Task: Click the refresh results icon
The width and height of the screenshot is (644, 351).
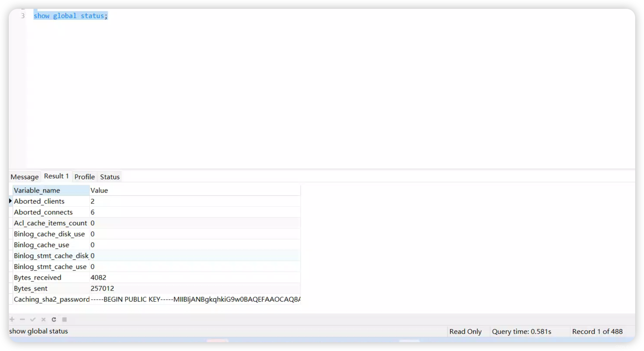Action: (x=54, y=319)
